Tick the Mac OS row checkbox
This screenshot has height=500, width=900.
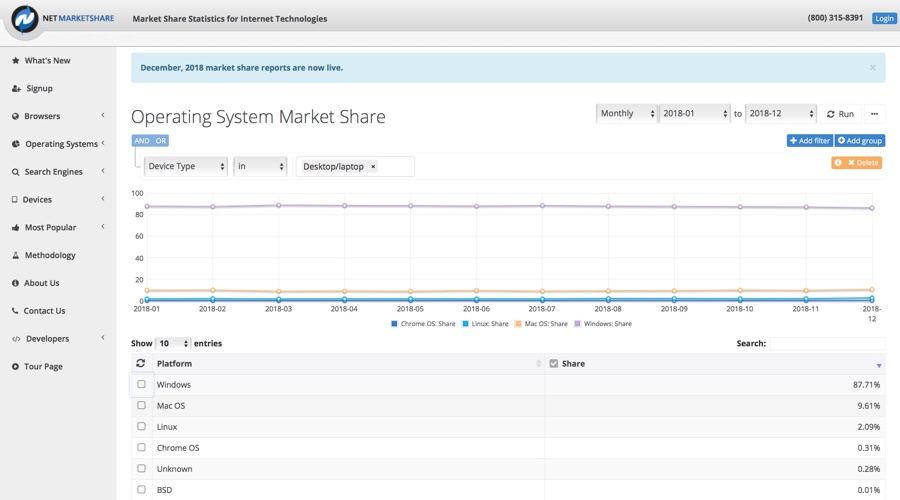(x=141, y=405)
